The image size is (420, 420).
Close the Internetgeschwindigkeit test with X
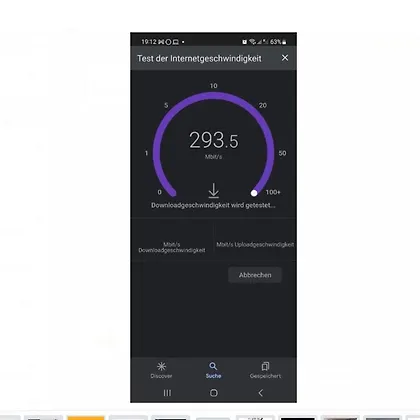[x=285, y=58]
